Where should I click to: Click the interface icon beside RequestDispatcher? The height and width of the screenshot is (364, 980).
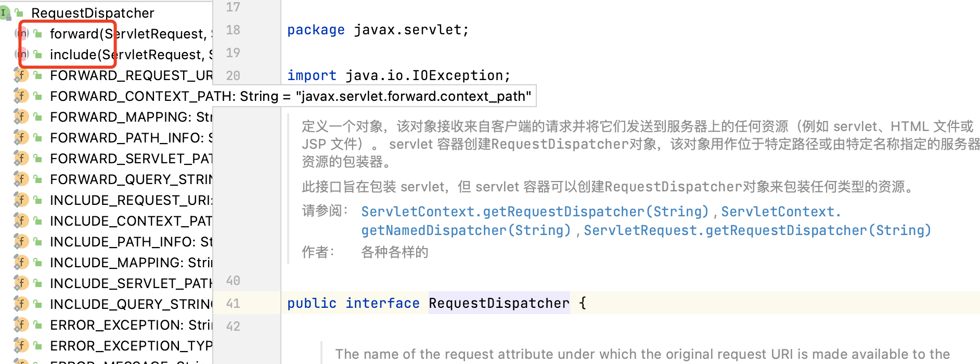coord(4,13)
